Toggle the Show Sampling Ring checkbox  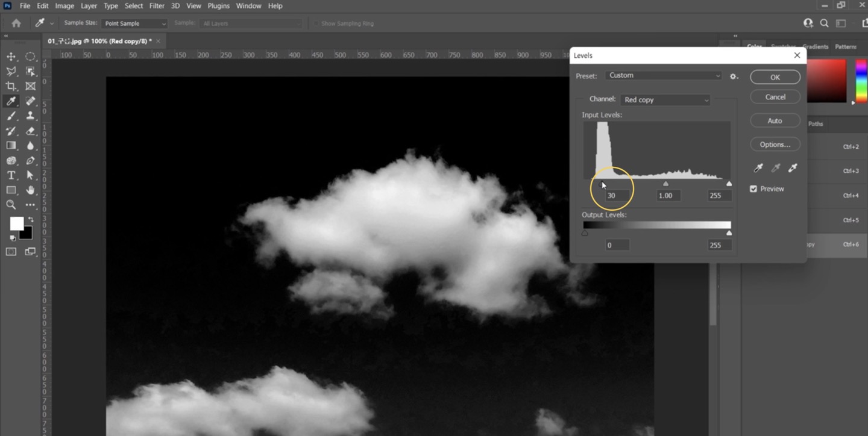tap(316, 23)
